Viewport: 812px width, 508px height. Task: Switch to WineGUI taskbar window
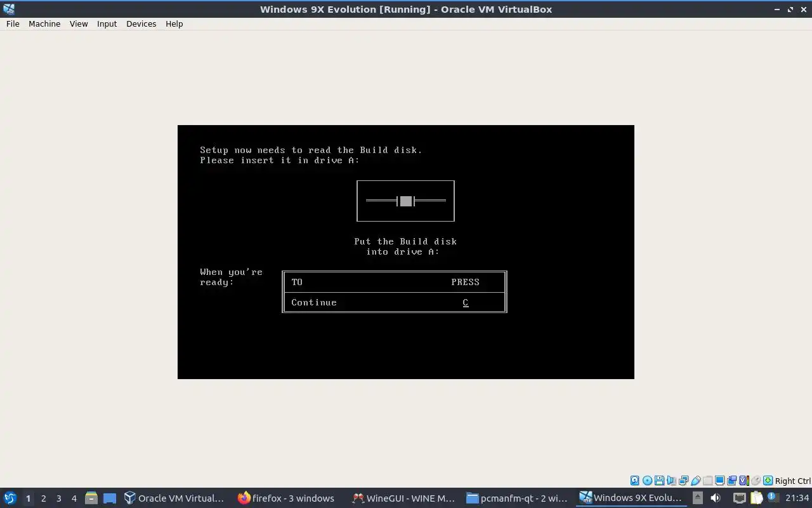tap(403, 498)
